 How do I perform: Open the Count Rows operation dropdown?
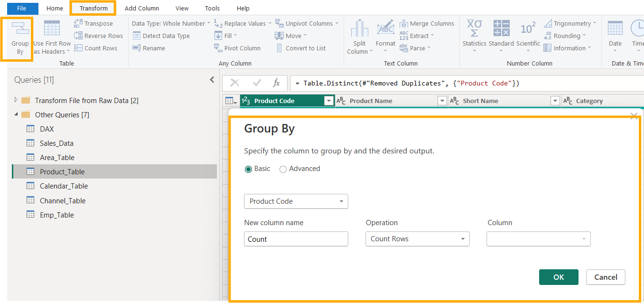click(x=418, y=239)
